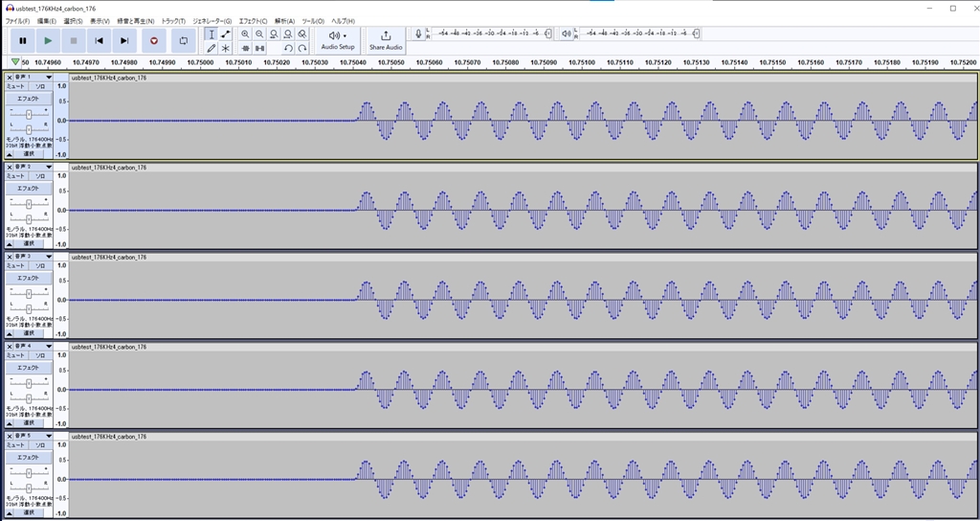This screenshot has width=980, height=521.
Task: Open the ファイル(F) menu
Action: (17, 20)
